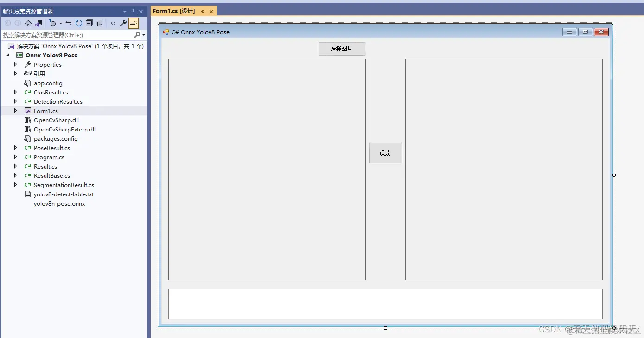Open the pending changes filter clock icon
644x338 pixels.
coord(53,23)
